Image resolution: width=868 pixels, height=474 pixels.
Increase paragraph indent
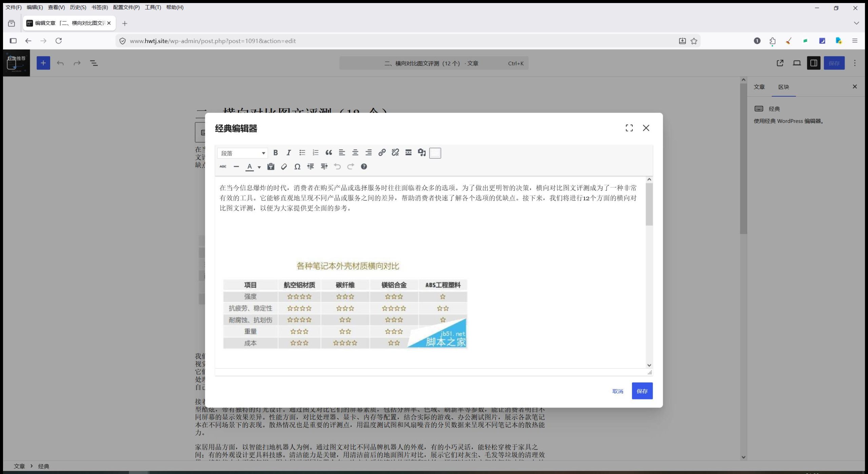tap(324, 166)
